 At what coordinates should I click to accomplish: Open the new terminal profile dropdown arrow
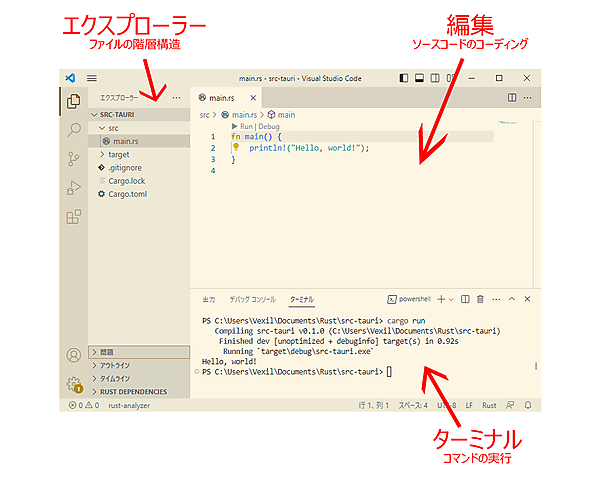click(x=451, y=299)
